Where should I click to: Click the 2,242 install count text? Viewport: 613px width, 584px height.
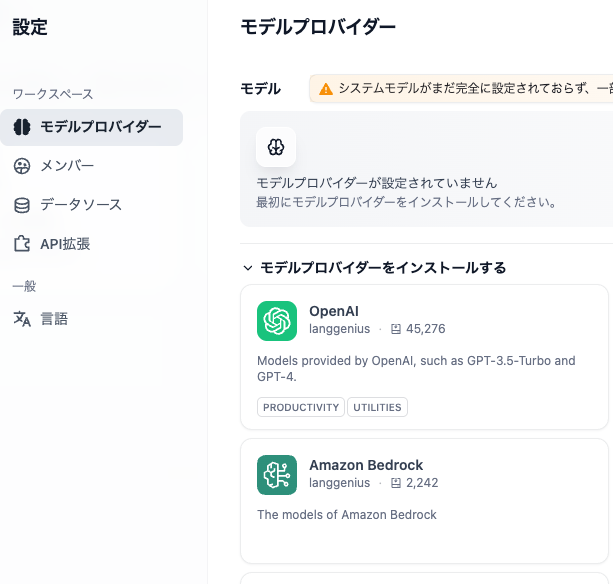click(x=422, y=483)
